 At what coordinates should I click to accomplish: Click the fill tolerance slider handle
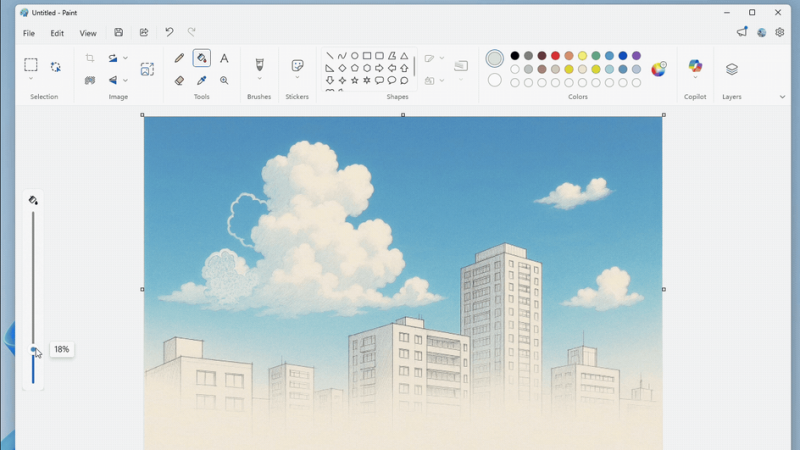tap(33, 349)
